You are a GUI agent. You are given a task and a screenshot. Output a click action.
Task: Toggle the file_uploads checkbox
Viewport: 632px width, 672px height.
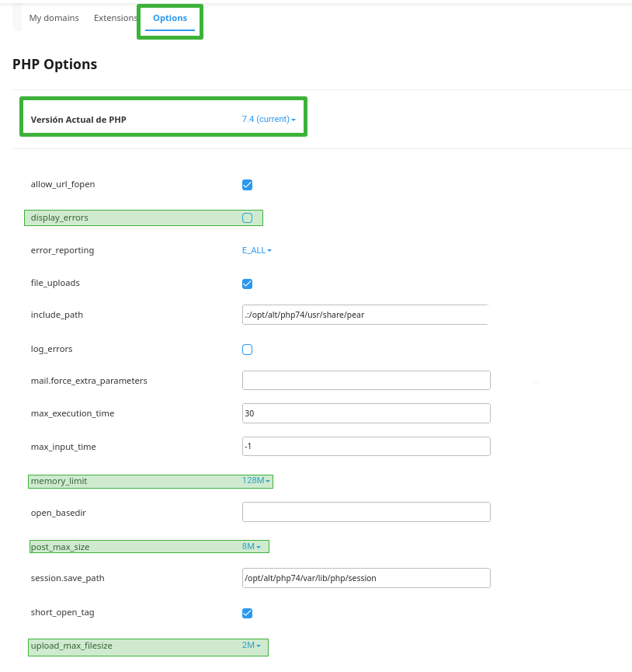pos(247,284)
